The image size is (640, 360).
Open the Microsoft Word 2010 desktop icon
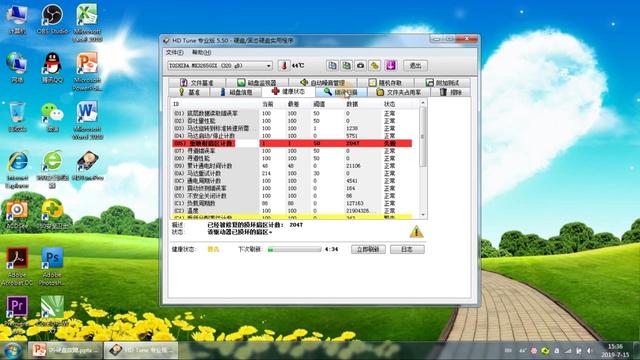(x=87, y=121)
